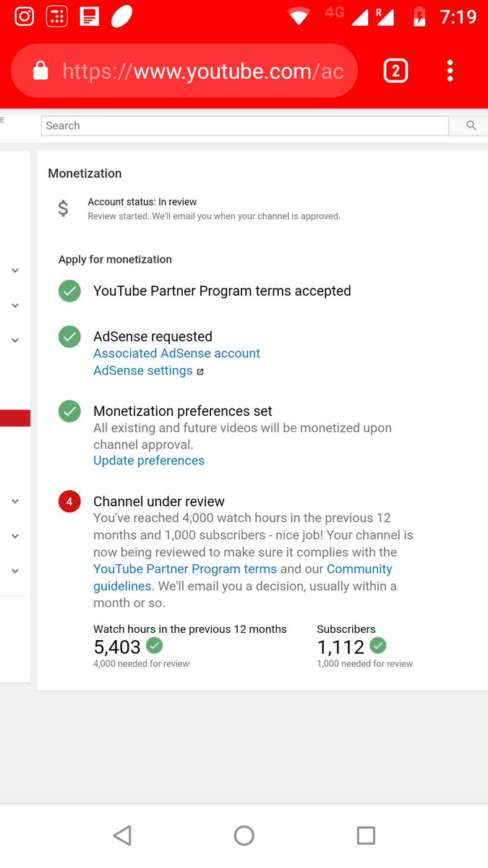The width and height of the screenshot is (488, 868).
Task: Tap the battery charging indicator
Action: (419, 16)
